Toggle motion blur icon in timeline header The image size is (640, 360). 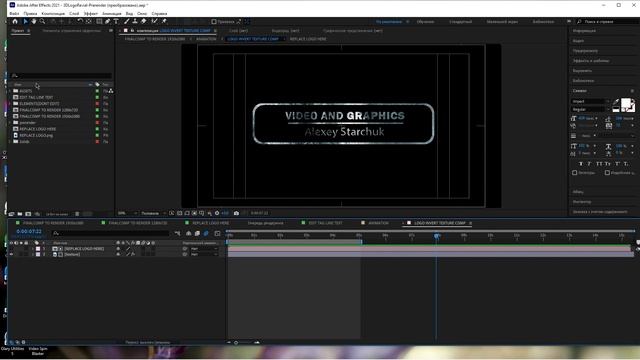[x=206, y=233]
